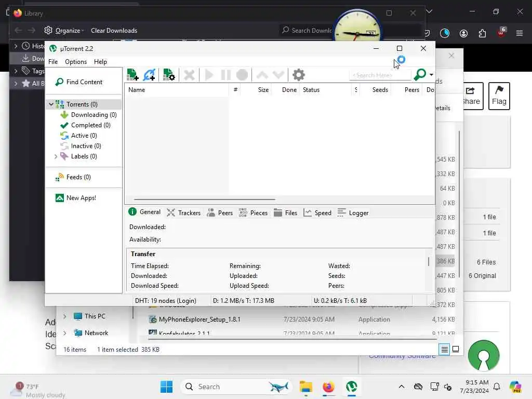This screenshot has width=532, height=399.
Task: Switch to the Logger tab
Action: (353, 212)
